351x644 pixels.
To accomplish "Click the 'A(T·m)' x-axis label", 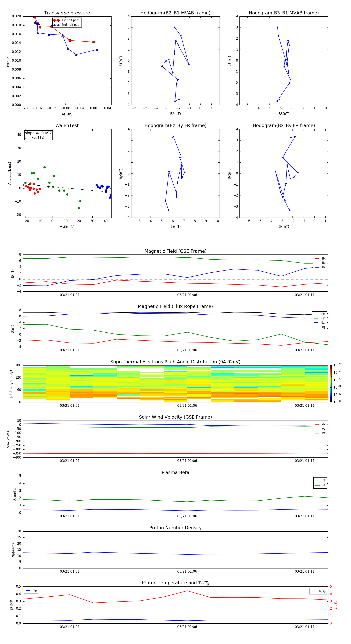I will pos(67,114).
